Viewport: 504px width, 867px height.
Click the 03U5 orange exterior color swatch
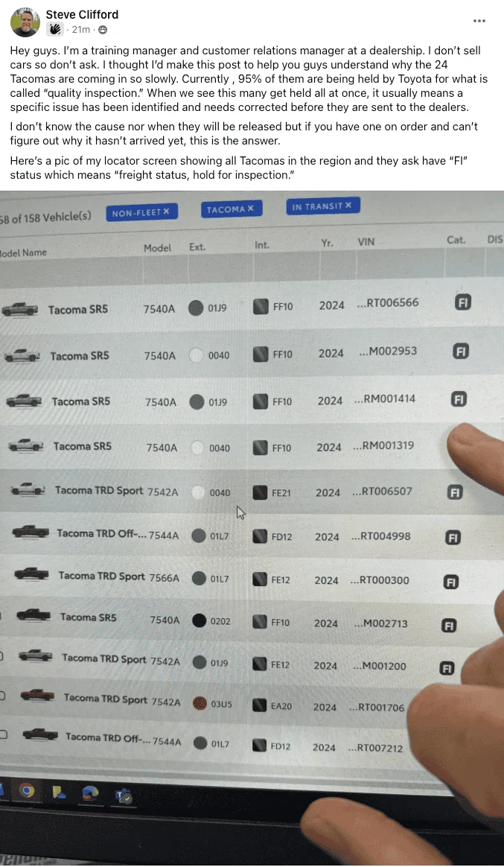(x=200, y=703)
